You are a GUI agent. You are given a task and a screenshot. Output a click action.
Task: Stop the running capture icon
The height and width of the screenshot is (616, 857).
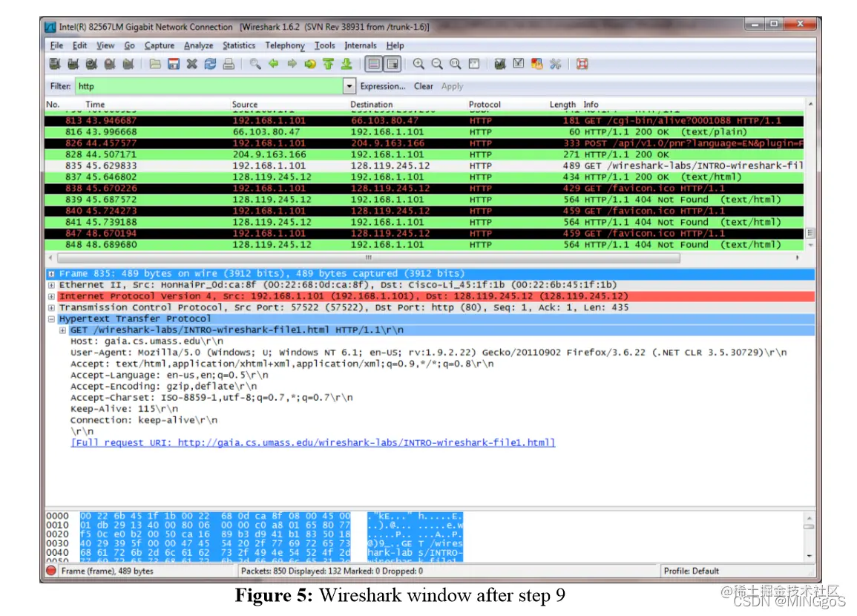[110, 64]
